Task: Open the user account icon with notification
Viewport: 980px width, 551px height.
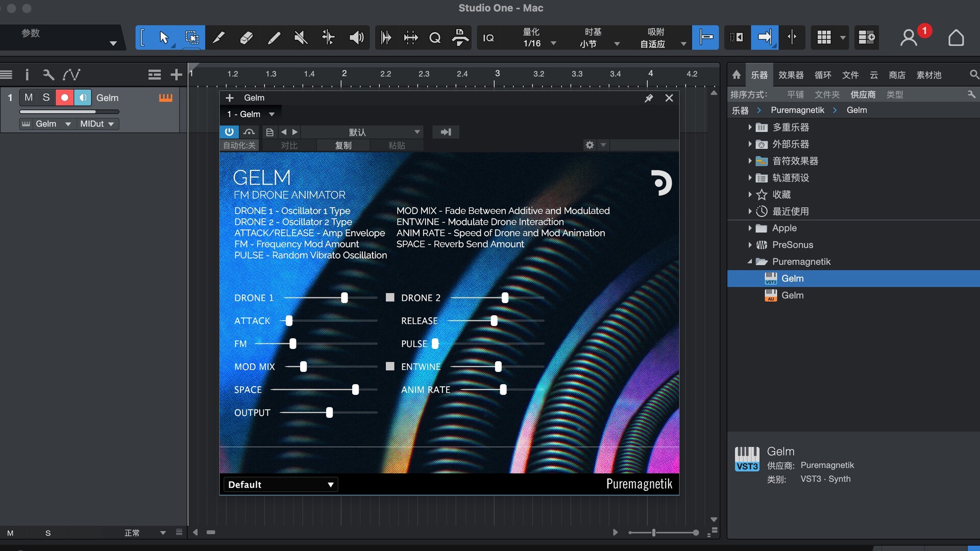Action: 909,37
